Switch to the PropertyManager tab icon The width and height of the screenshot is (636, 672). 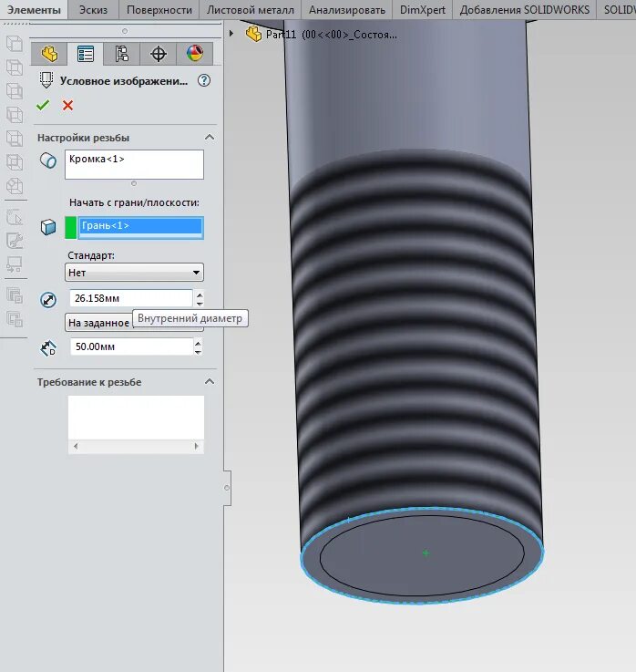[86, 54]
